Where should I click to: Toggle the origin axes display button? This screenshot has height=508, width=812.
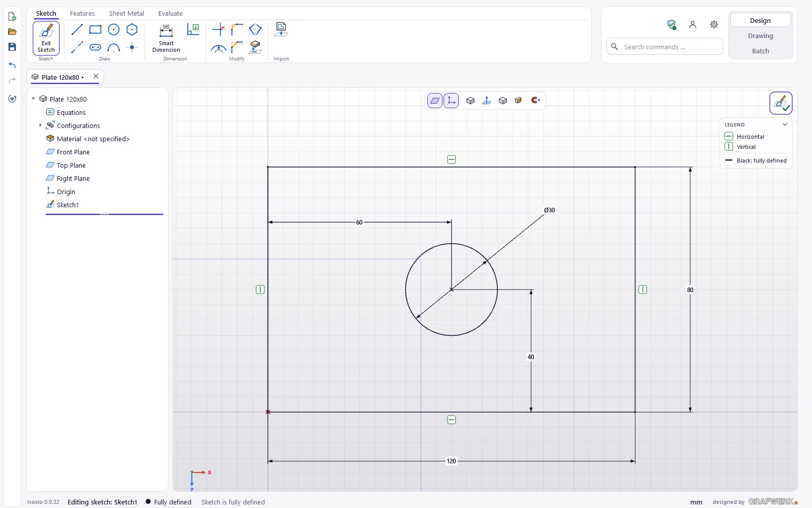(x=451, y=101)
